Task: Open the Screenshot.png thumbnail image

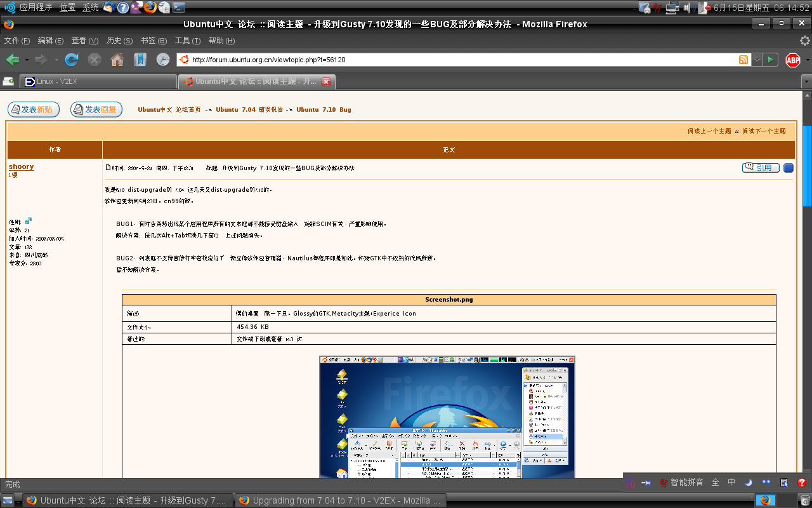Action: (x=447, y=417)
